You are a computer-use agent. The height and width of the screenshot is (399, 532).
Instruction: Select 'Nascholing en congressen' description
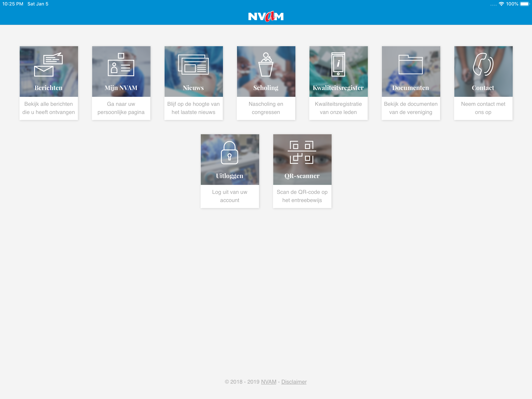click(266, 108)
